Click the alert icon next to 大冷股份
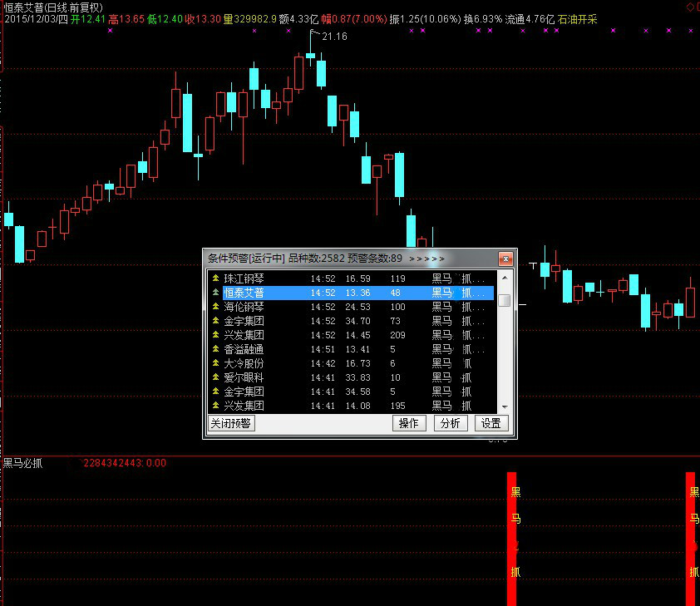The width and height of the screenshot is (700, 606). 215,363
